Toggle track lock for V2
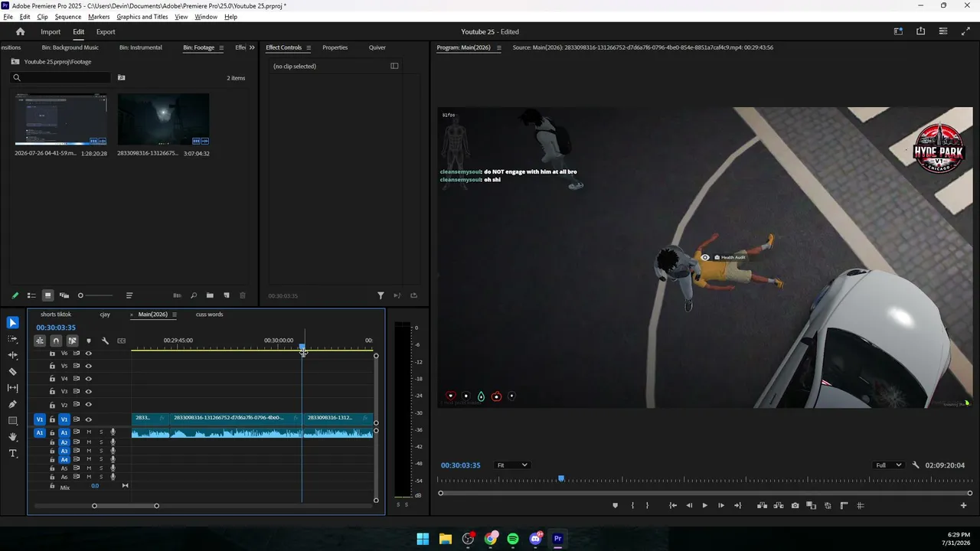The height and width of the screenshot is (551, 980). pyautogui.click(x=52, y=405)
